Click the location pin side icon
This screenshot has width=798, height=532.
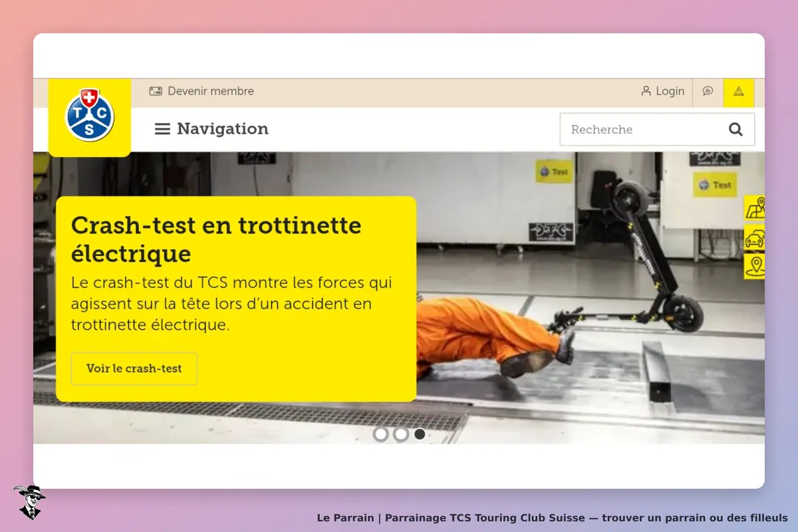[x=754, y=267]
